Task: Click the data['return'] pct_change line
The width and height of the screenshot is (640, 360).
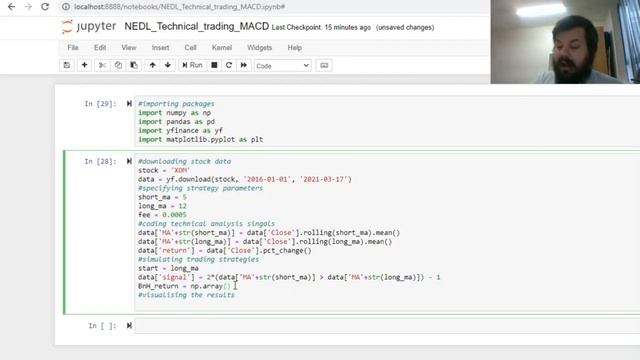Action: click(224, 251)
